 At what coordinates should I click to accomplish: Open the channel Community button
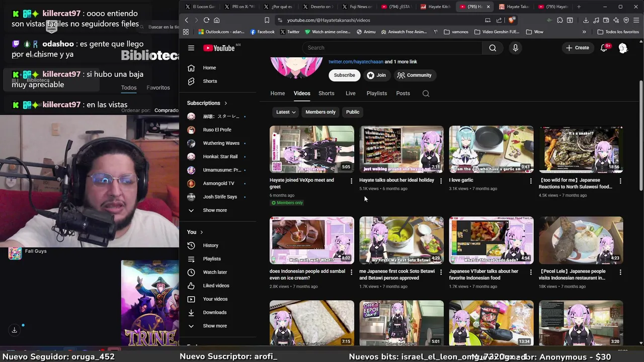(x=415, y=75)
